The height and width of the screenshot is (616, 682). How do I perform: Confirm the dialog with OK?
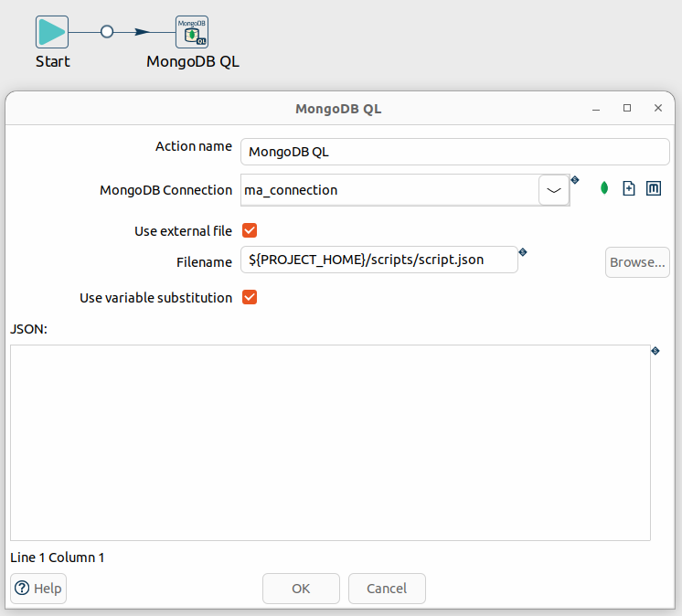(301, 589)
